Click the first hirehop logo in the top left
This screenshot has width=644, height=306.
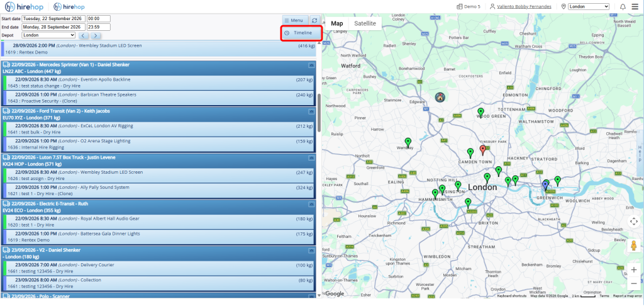point(24,6)
